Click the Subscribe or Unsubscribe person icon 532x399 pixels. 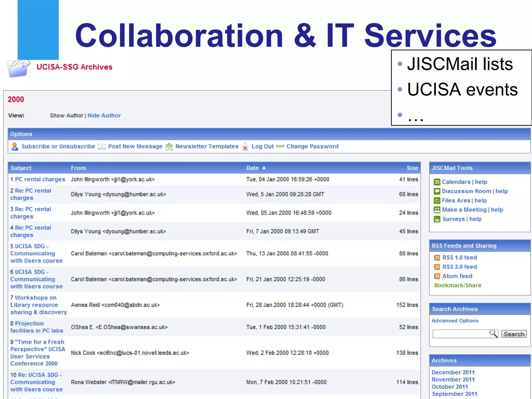coord(15,147)
